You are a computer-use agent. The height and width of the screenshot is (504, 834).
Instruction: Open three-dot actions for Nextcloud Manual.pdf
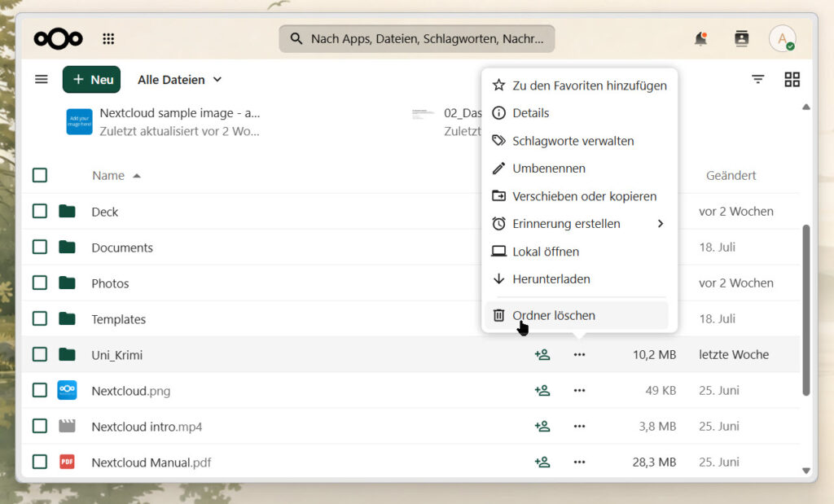click(579, 462)
